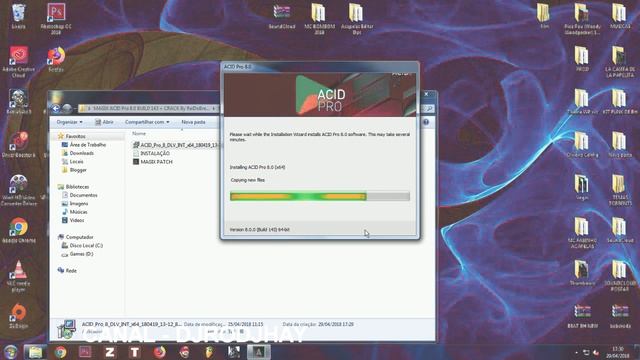Select Músicas library

coord(75,212)
